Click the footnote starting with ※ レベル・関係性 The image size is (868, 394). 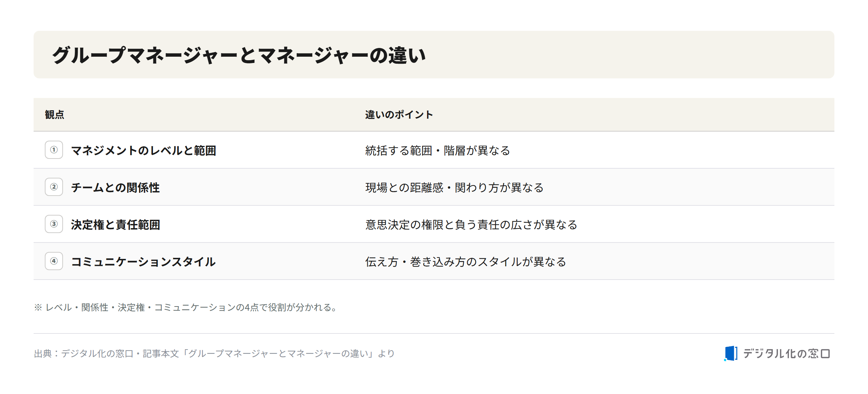(186, 307)
